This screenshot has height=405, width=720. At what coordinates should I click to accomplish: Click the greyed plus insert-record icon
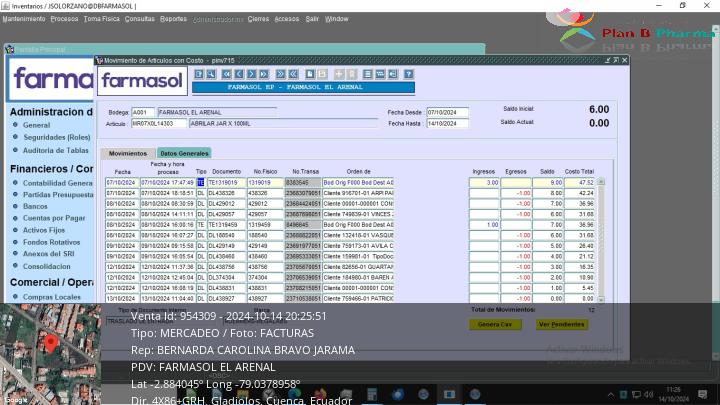click(339, 74)
